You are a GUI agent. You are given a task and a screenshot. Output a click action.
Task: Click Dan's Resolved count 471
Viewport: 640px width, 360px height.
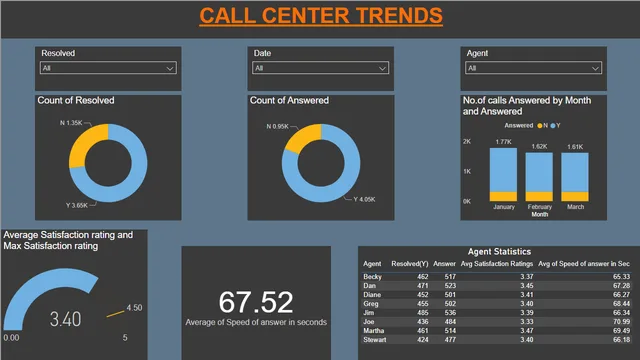pyautogui.click(x=422, y=286)
